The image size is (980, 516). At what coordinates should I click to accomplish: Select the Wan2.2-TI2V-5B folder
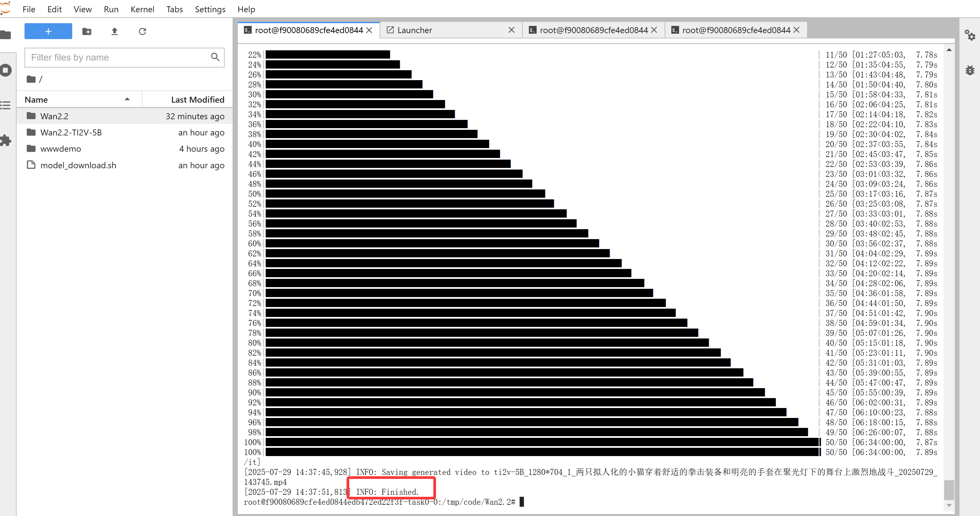point(124,132)
